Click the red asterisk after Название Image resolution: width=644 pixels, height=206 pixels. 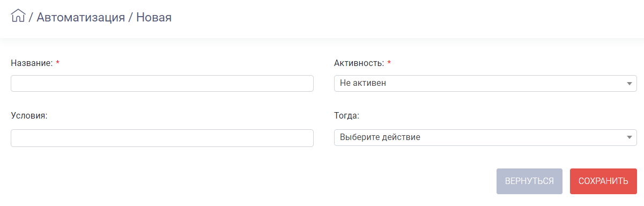[57, 63]
